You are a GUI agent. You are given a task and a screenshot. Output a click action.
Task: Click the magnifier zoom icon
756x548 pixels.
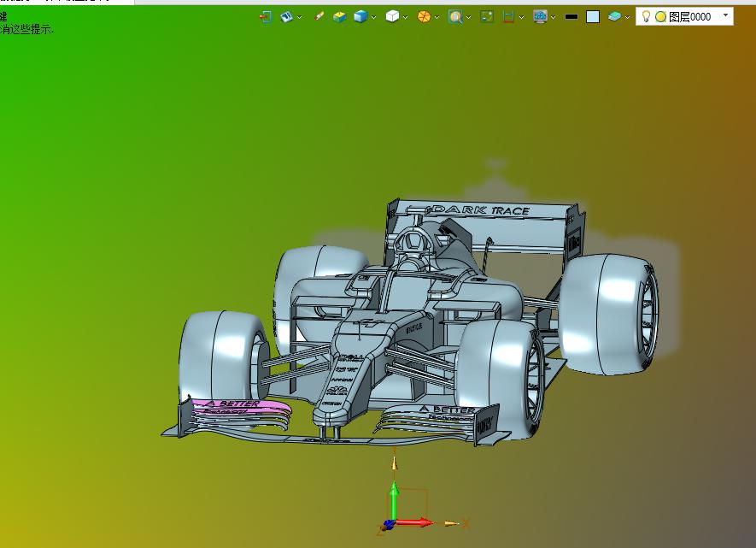click(x=455, y=17)
